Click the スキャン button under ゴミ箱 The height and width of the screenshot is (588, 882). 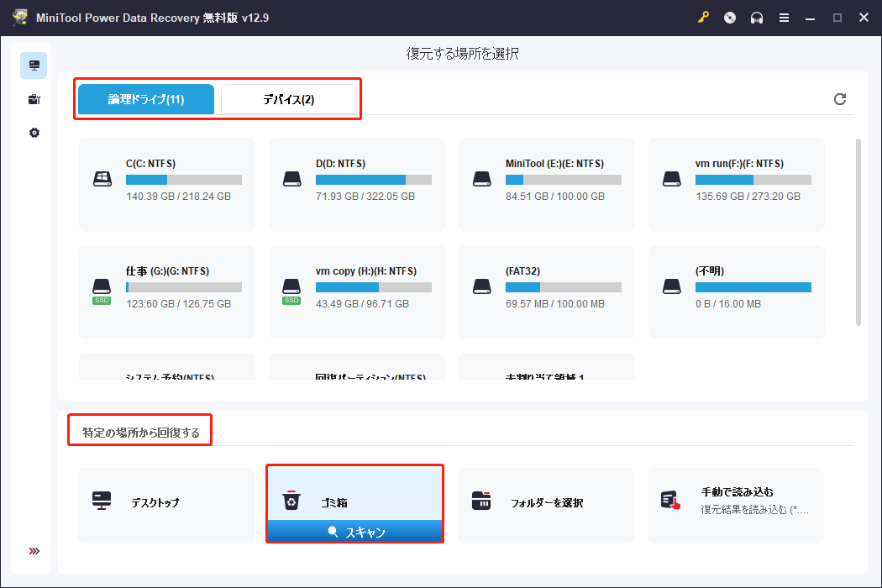(x=355, y=532)
